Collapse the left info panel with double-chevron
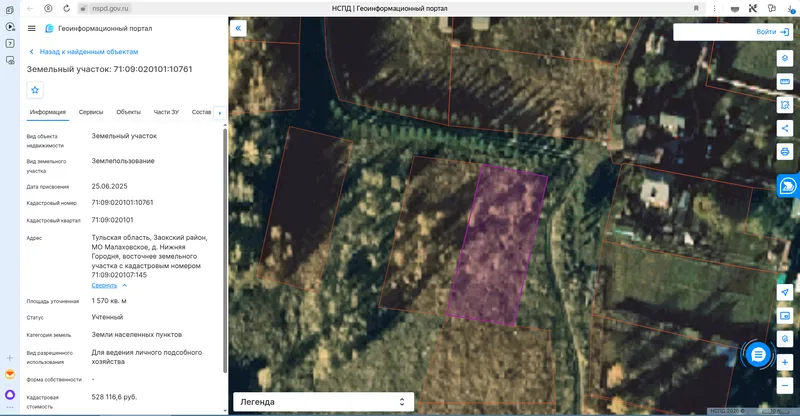The image size is (800, 416). 238,29
